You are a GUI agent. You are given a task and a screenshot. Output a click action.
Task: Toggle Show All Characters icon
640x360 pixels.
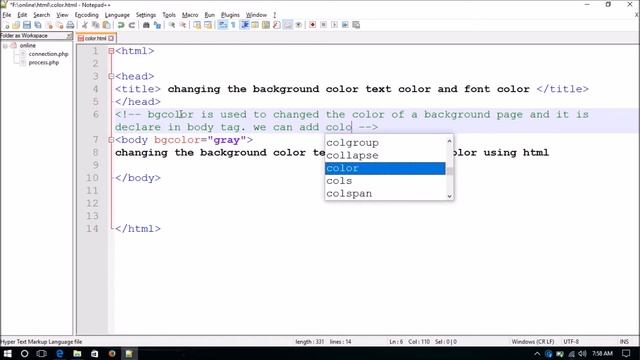click(x=233, y=25)
